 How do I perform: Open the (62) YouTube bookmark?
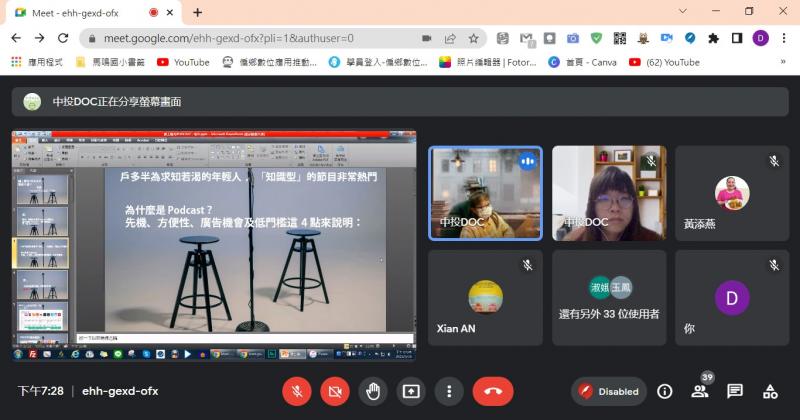point(664,62)
